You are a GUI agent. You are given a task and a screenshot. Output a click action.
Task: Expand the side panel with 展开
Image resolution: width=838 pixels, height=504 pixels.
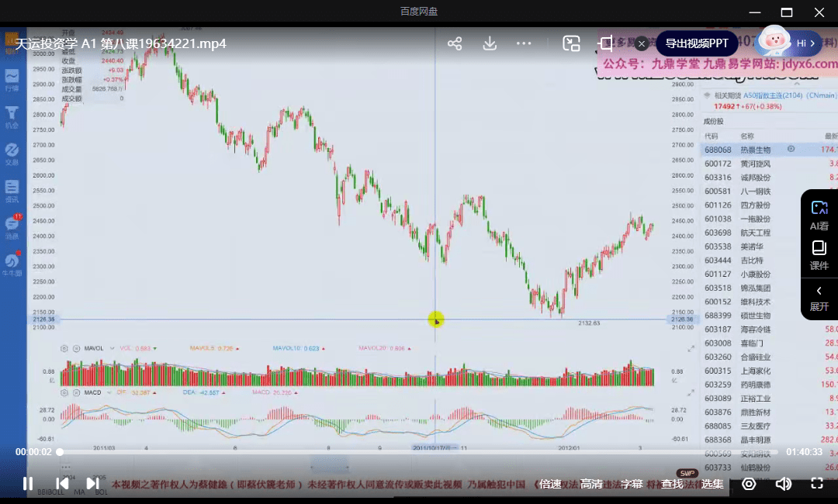point(819,298)
